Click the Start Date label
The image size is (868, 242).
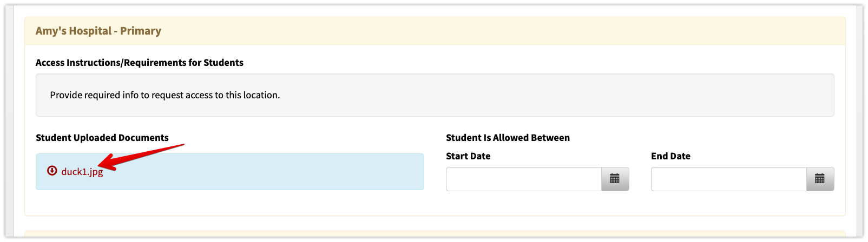468,156
